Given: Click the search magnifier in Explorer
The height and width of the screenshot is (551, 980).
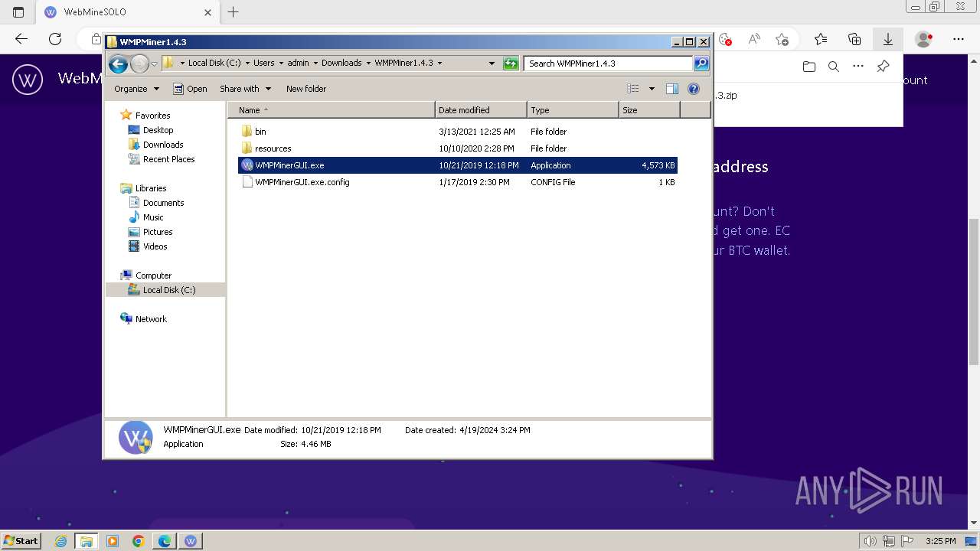Looking at the screenshot, I should pos(701,64).
